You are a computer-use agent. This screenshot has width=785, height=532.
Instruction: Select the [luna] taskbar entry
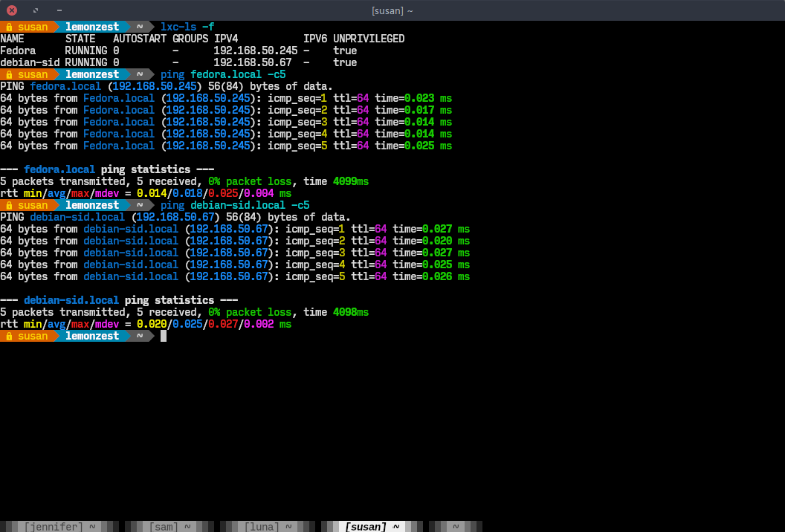(260, 527)
